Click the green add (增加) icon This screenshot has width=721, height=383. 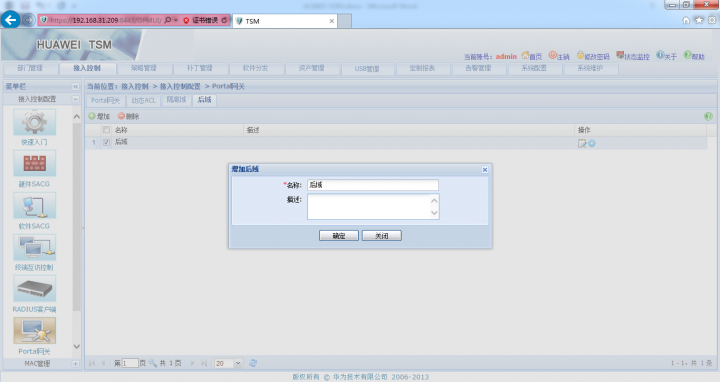coord(92,116)
